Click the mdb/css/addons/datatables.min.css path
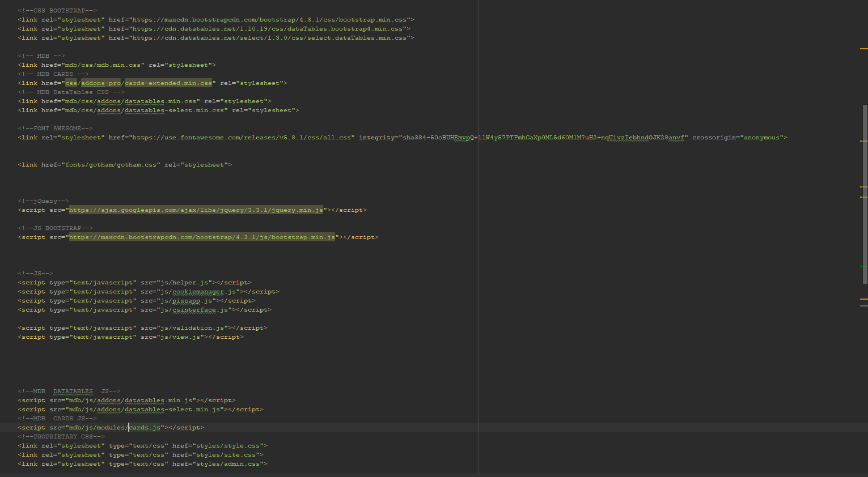 tap(130, 101)
